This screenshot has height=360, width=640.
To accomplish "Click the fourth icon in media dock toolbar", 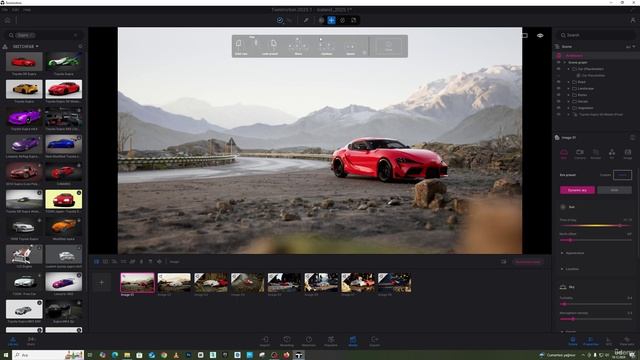I will coord(123,262).
